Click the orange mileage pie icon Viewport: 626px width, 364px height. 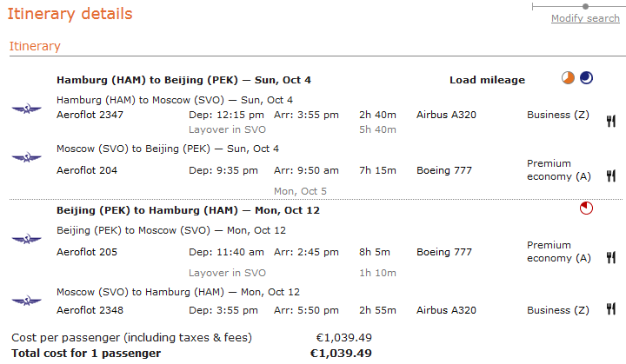pyautogui.click(x=568, y=78)
